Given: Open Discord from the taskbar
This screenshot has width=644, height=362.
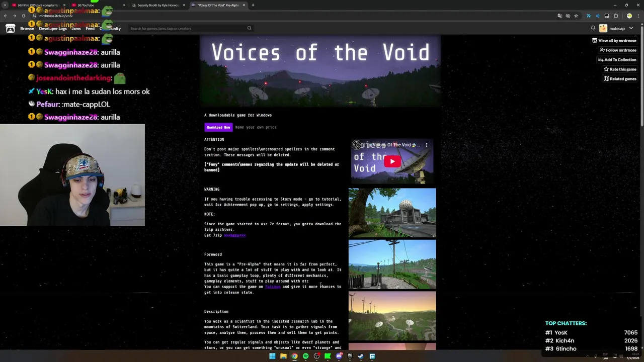Looking at the screenshot, I should click(x=339, y=356).
